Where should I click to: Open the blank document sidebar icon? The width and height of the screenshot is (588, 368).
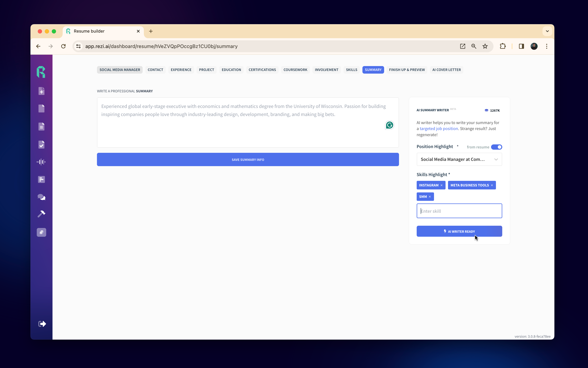pos(41,108)
